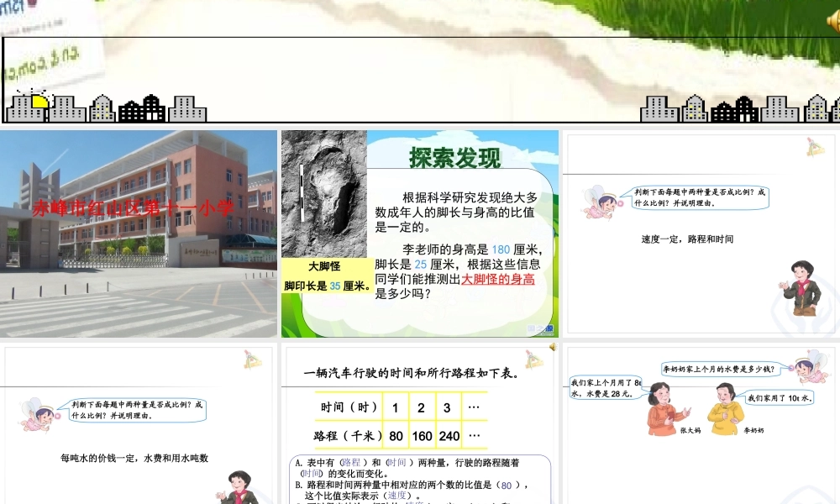Screen dimensions: 840x504
Task: Click the 时间(时) row header in the table
Action: 349,407
